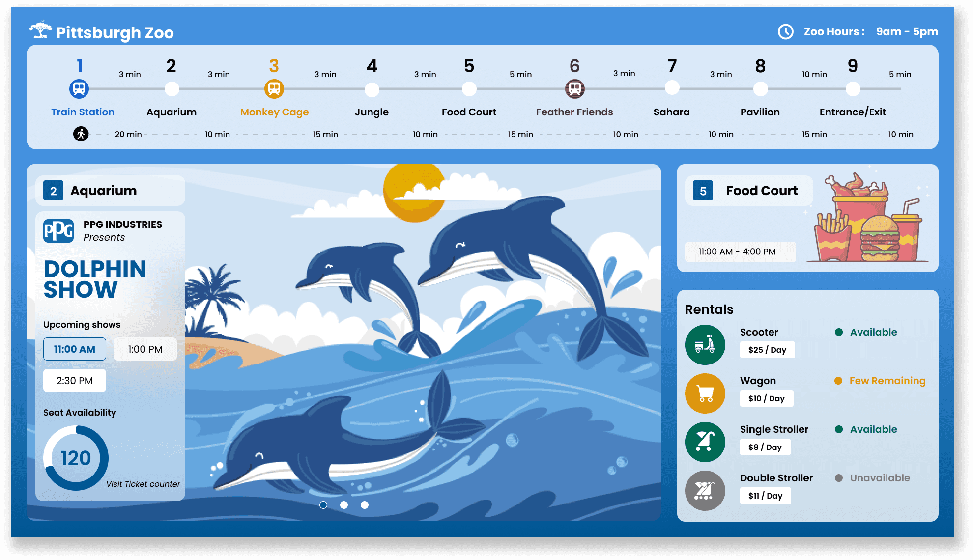Go to first carousel slide dot
Screen dimensions: 973x560
(323, 505)
